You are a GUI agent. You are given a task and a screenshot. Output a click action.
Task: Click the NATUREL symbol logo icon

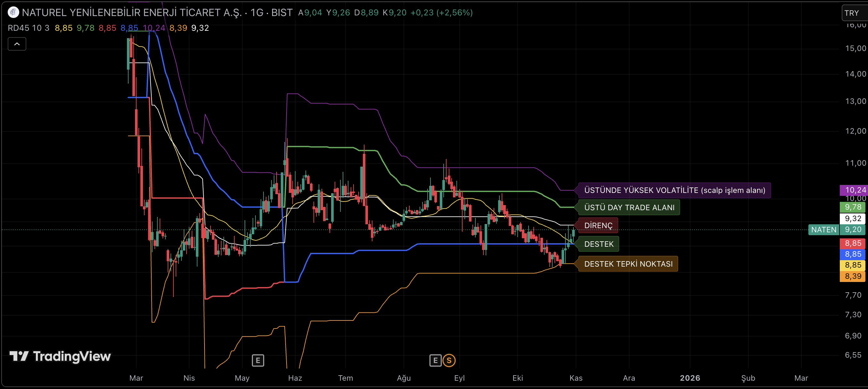tap(13, 12)
